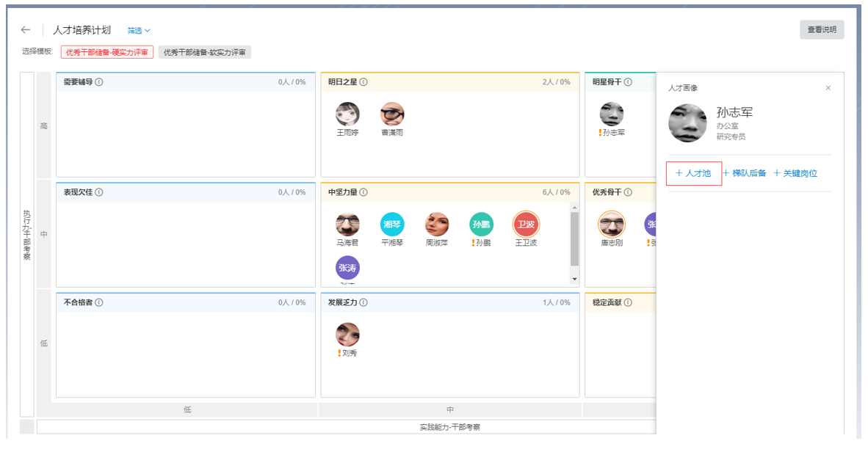Viewport: 868px width, 452px height.
Task: Select 王雨婷 avatar in 明日之星
Action: 347,114
